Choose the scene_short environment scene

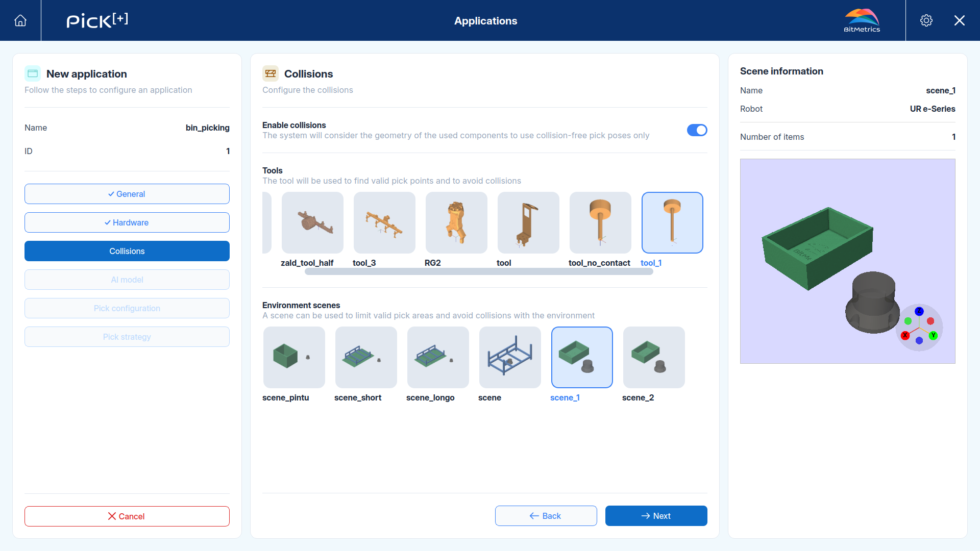pos(366,357)
